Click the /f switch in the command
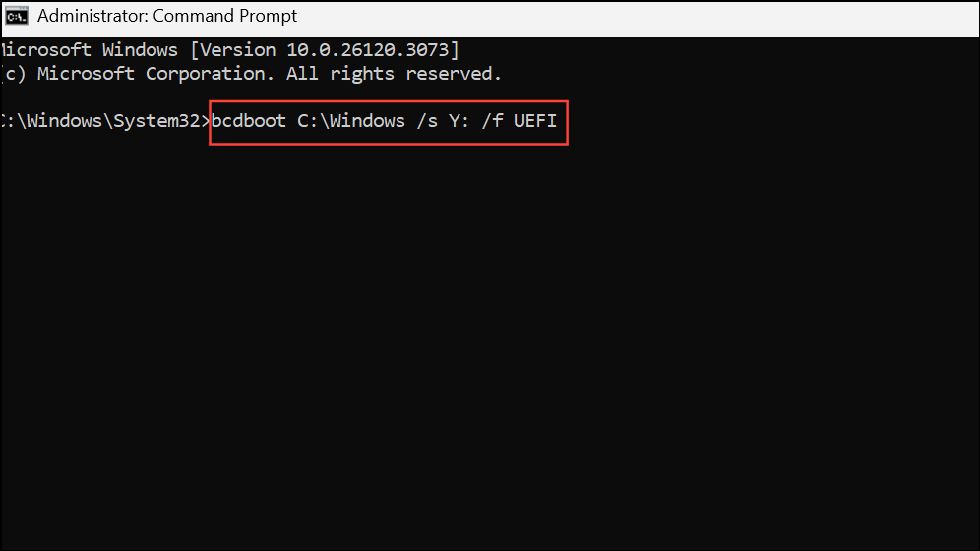The image size is (980, 551). tap(493, 121)
